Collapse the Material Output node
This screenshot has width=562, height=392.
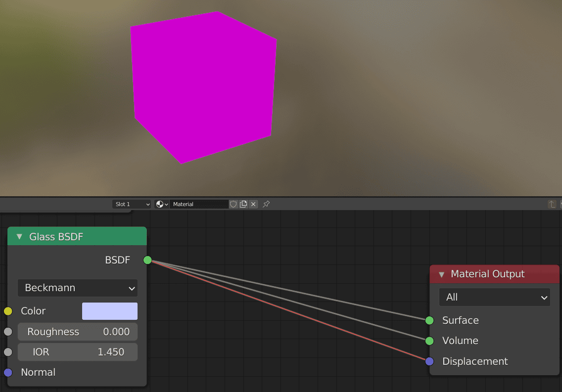click(x=440, y=274)
